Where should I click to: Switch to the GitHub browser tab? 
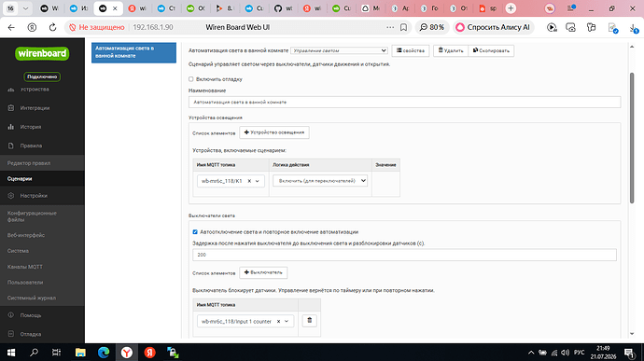click(284, 8)
